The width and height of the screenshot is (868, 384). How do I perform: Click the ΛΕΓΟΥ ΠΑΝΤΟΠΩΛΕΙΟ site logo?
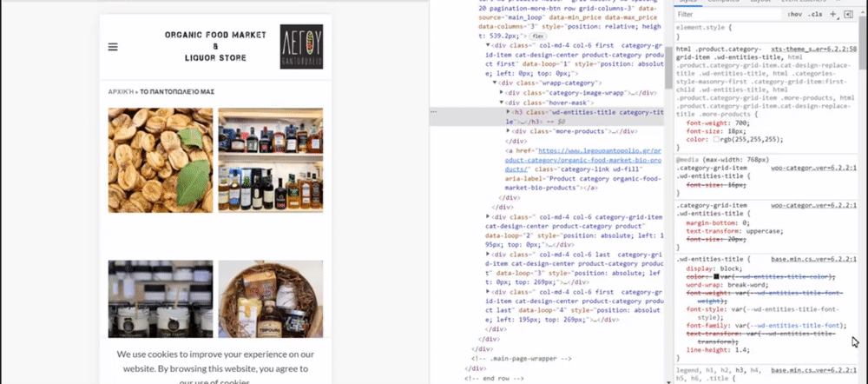(x=301, y=47)
